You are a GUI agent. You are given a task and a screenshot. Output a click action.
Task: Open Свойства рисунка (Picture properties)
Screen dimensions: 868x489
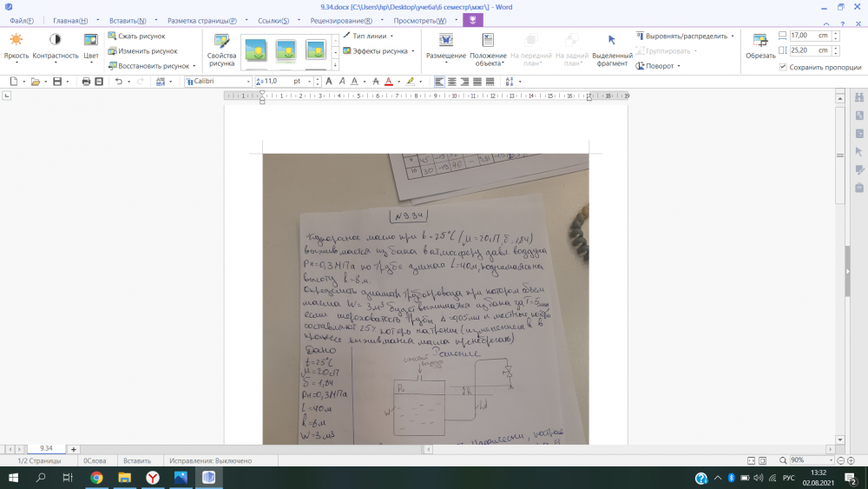(221, 50)
